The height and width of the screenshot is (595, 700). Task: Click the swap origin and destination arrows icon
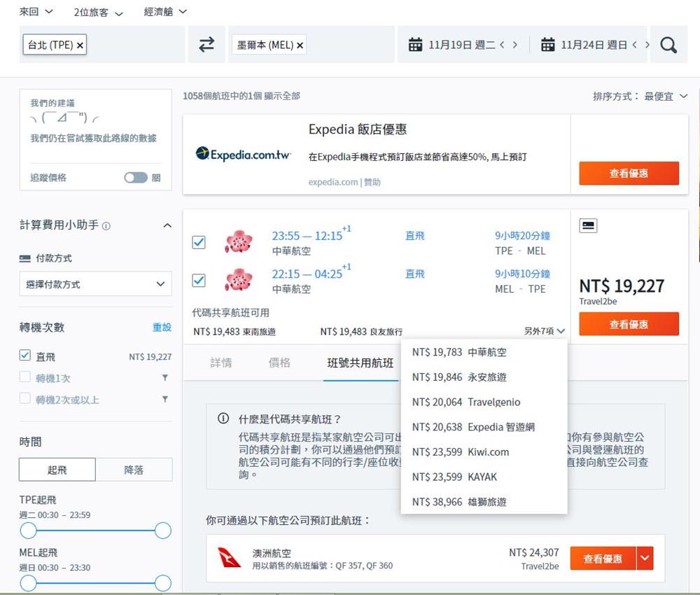pos(206,45)
